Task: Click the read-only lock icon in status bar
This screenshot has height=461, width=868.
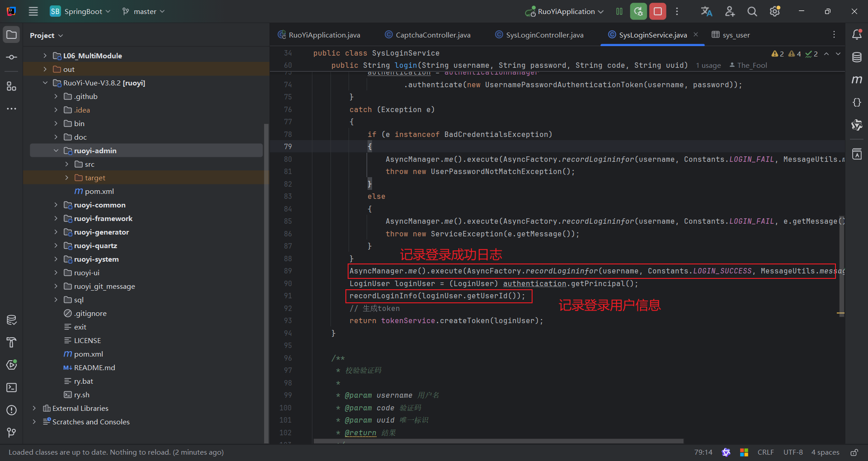Action: tap(854, 452)
